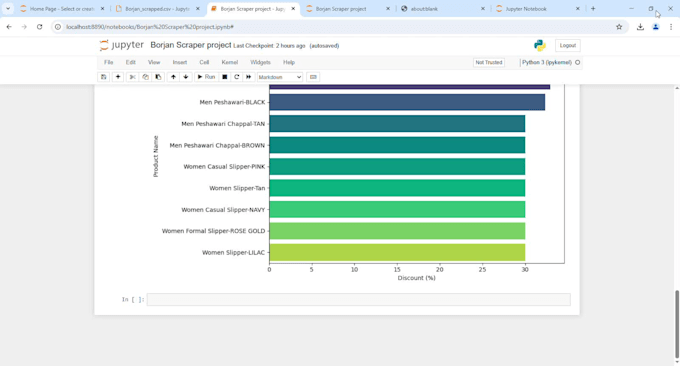Move selected cell up arrow
The width and height of the screenshot is (680, 366).
point(173,77)
